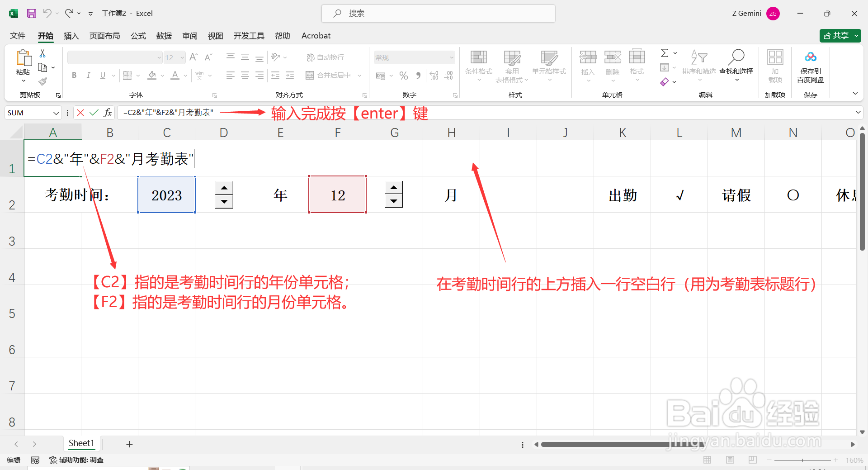
Task: Select the Format Painter tool
Action: 43,81
